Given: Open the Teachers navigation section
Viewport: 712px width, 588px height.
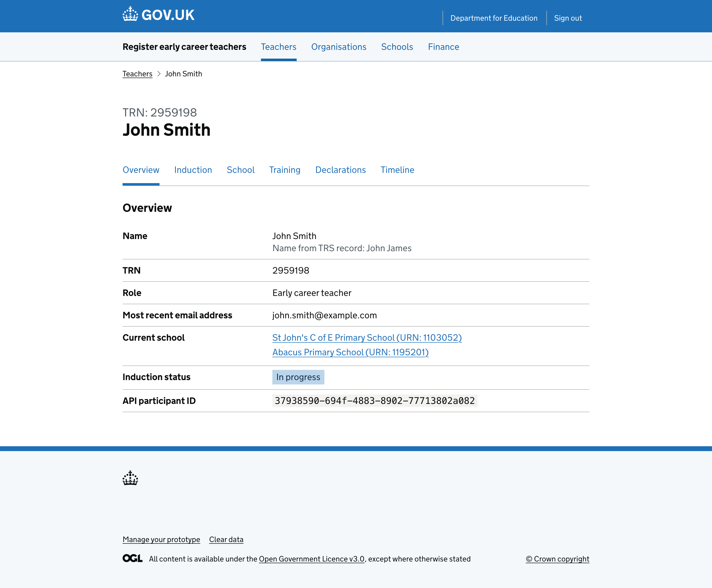Looking at the screenshot, I should point(278,47).
